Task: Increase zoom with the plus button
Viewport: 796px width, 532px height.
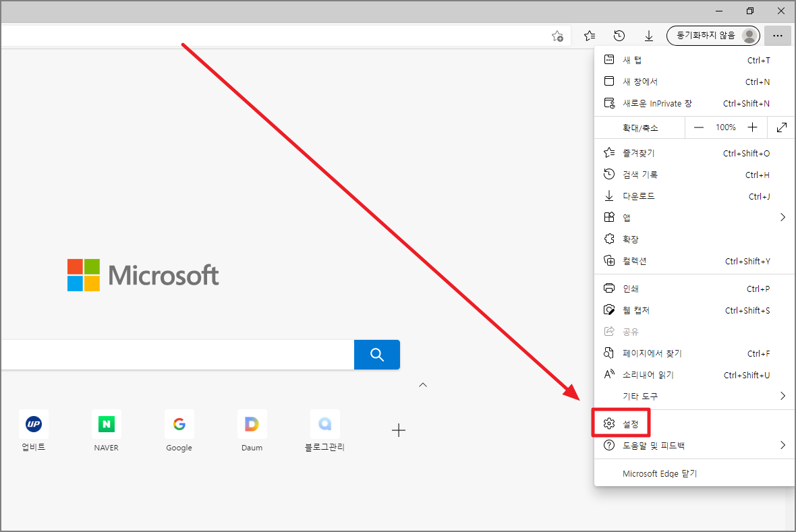Action: (752, 127)
